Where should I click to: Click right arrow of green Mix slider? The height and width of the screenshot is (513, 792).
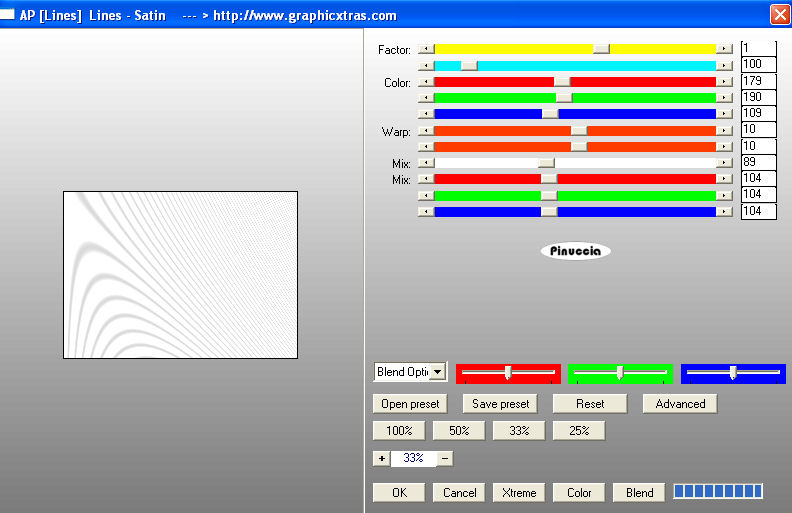point(724,195)
